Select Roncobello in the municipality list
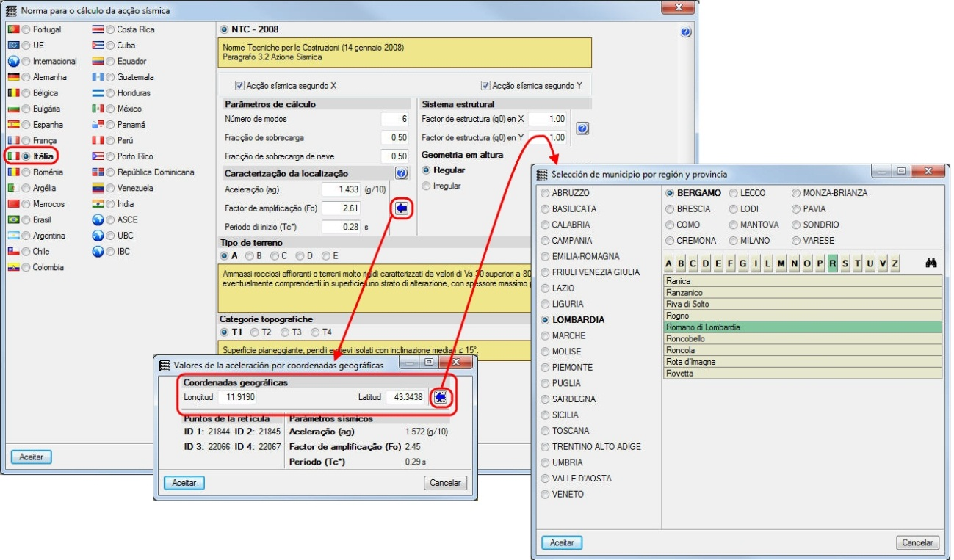The height and width of the screenshot is (560, 954). point(802,339)
